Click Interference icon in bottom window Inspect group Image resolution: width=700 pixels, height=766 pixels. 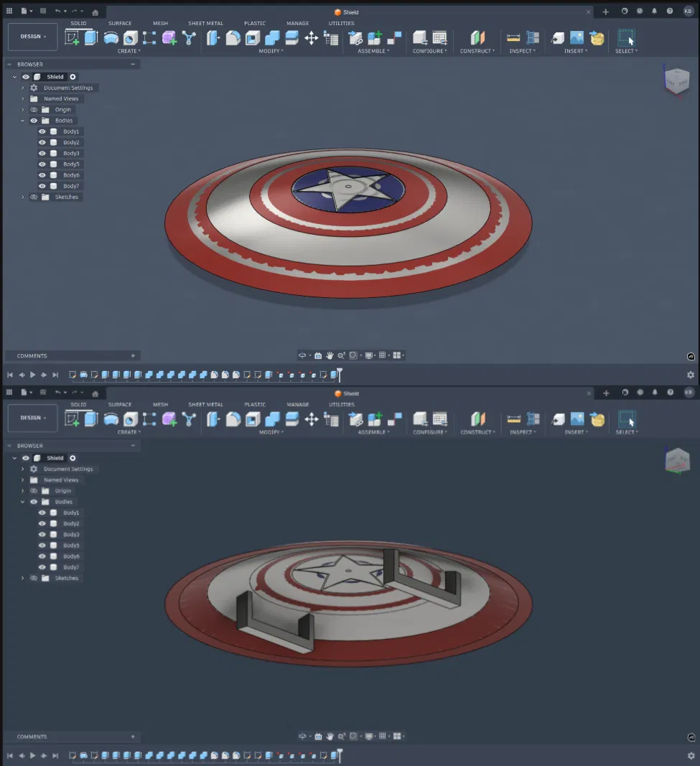[x=533, y=419]
